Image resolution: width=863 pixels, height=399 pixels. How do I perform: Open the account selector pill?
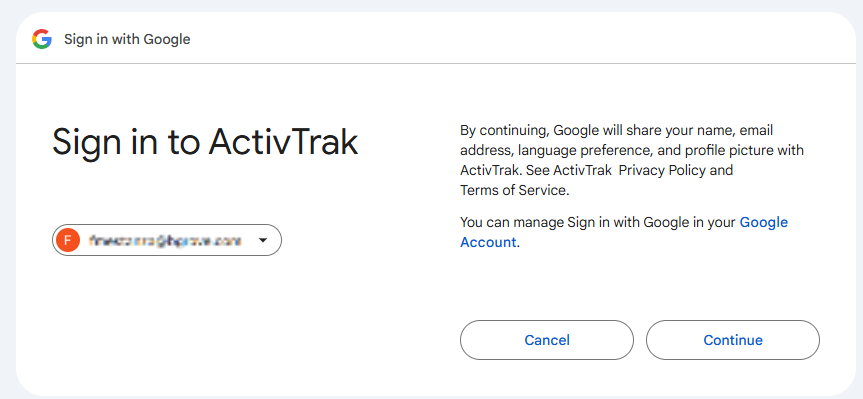pyautogui.click(x=167, y=240)
